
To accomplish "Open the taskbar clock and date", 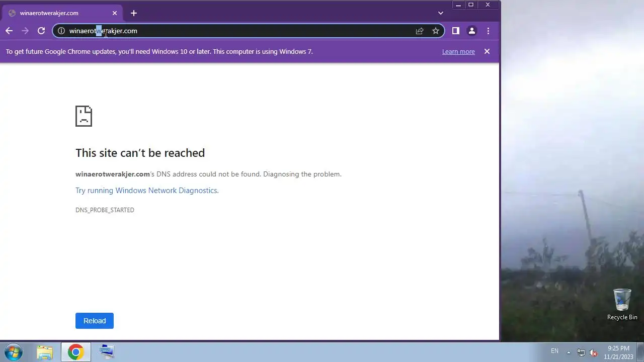I will tap(618, 352).
